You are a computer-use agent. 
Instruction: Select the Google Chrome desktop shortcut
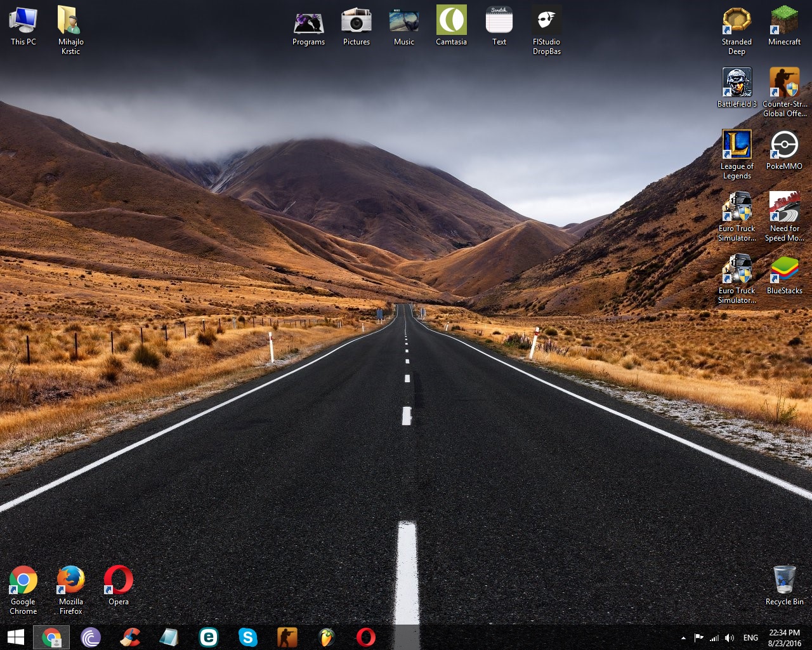click(23, 590)
